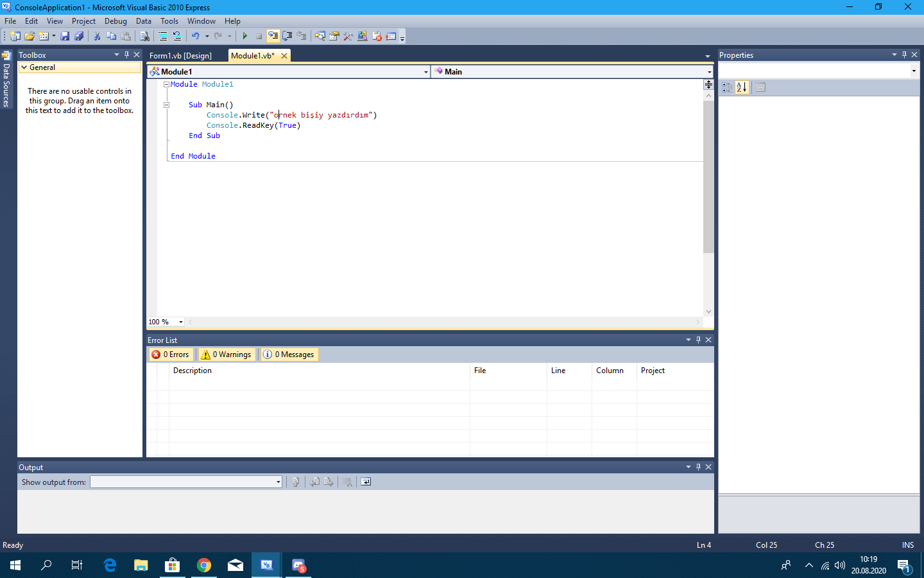Click the Step Out icon
The height and width of the screenshot is (578, 924).
(302, 36)
